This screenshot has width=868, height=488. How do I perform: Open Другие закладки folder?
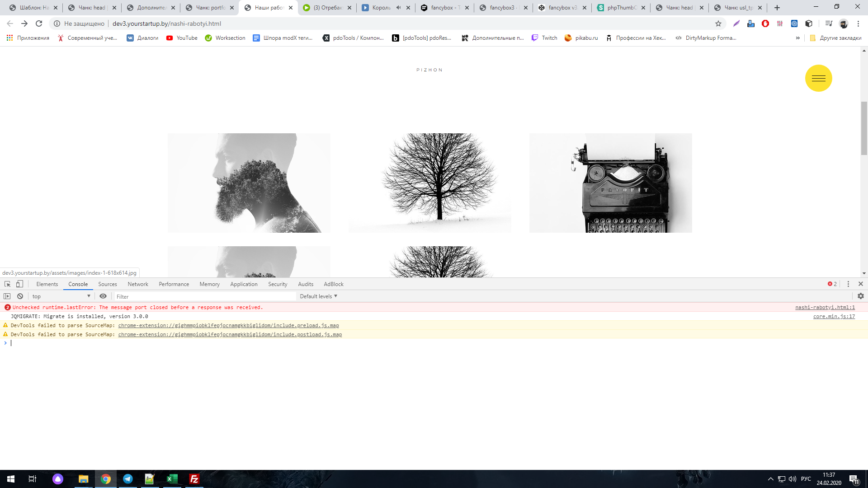(x=835, y=38)
